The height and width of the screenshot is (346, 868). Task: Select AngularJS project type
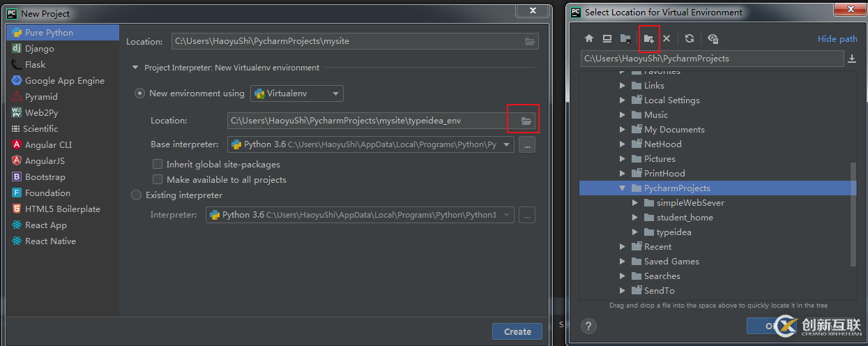63,161
